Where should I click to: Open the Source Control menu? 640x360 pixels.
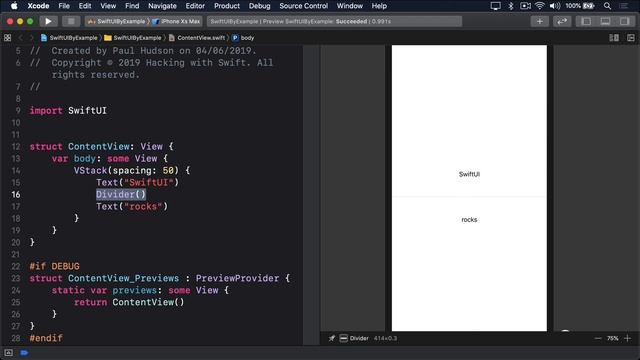coord(303,6)
